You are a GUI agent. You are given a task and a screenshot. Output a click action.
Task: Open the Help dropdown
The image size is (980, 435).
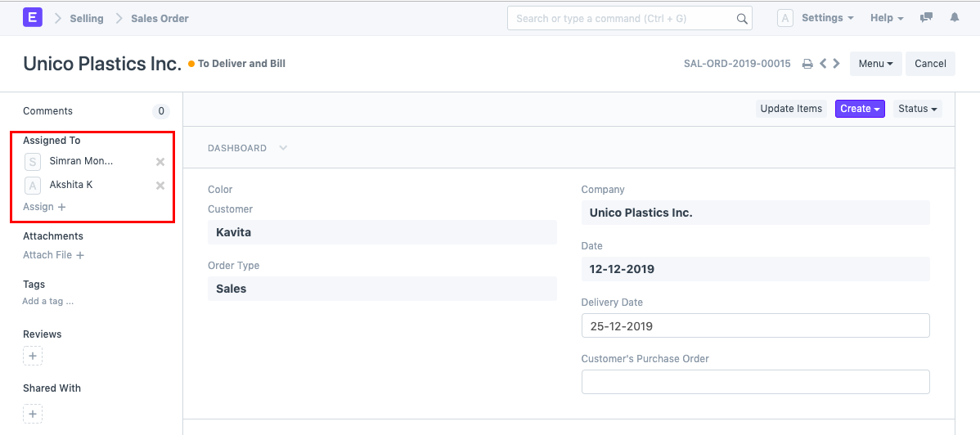tap(887, 18)
